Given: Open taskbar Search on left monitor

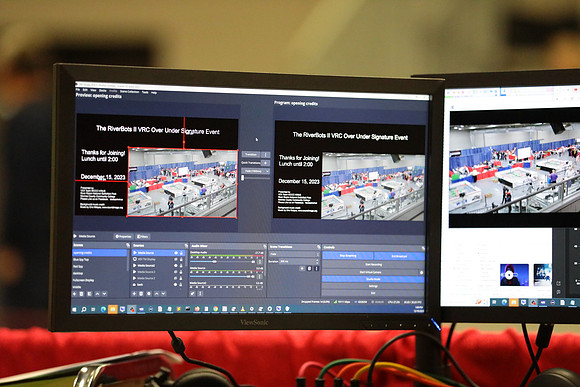Looking at the screenshot, I should (x=84, y=309).
